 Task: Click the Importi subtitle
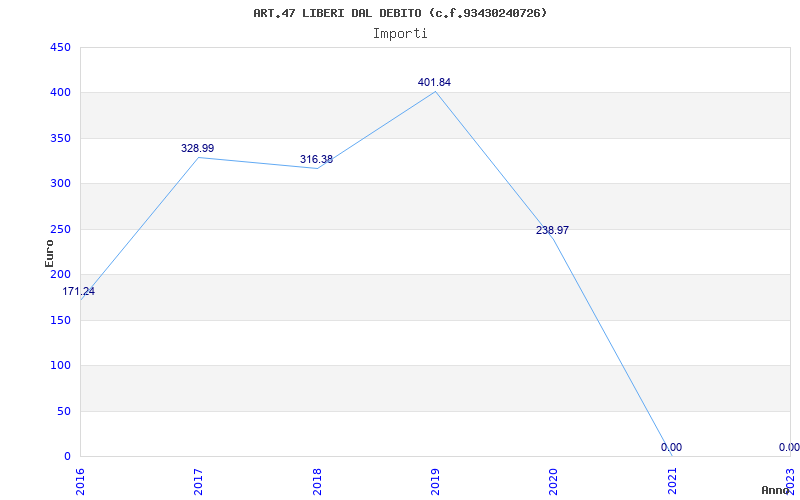click(x=400, y=34)
